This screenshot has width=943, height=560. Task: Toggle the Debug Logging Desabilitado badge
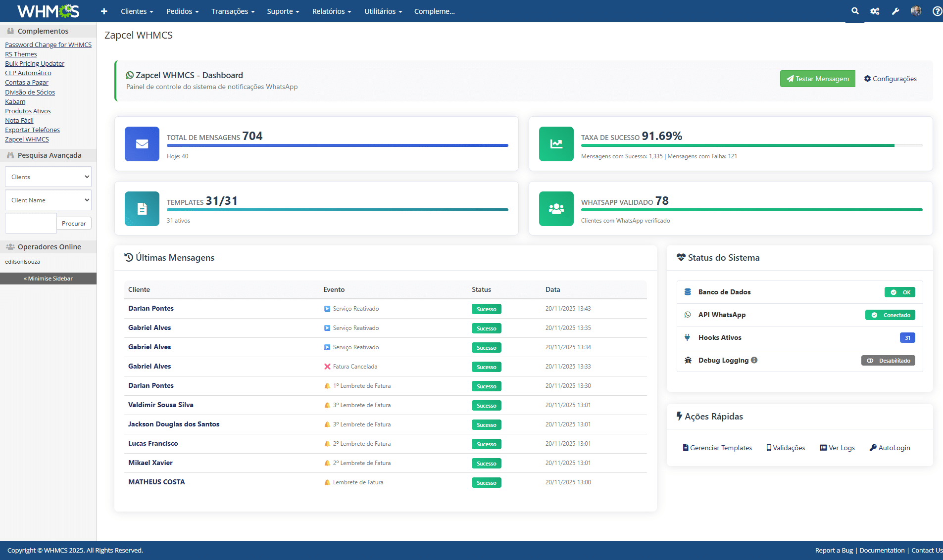[888, 361]
